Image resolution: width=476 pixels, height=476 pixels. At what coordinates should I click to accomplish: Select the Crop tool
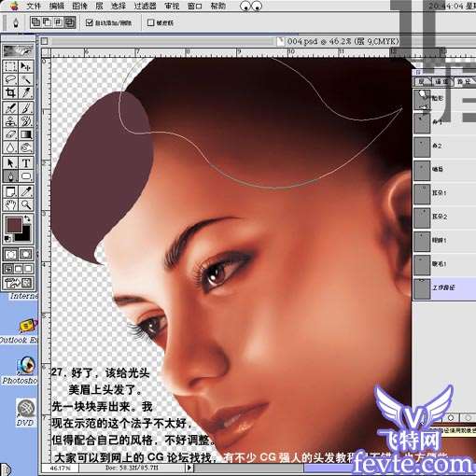[10, 92]
